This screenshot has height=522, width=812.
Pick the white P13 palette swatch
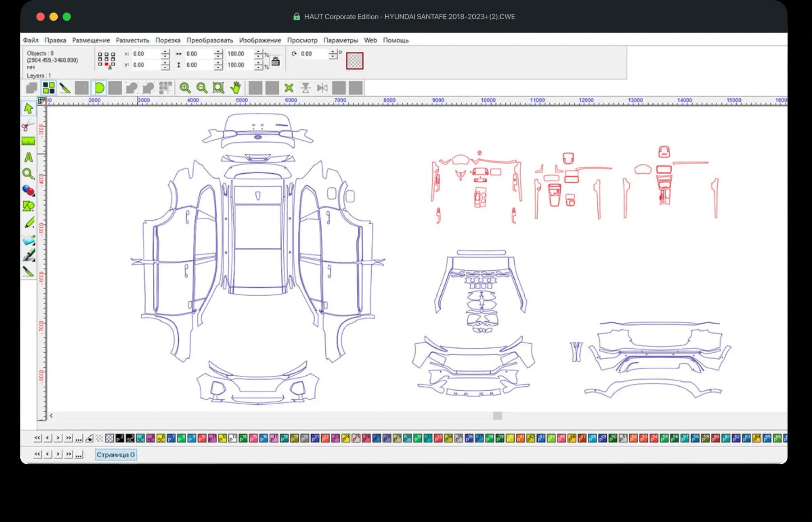[x=233, y=438]
